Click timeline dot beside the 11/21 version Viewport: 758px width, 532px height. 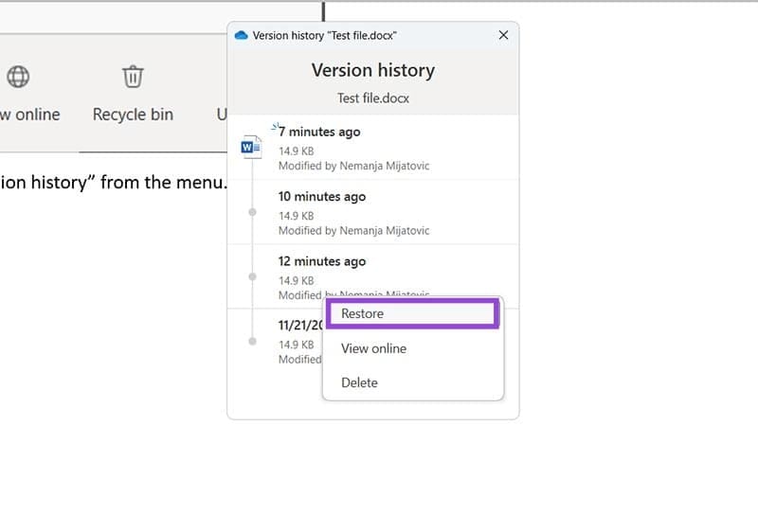[252, 341]
